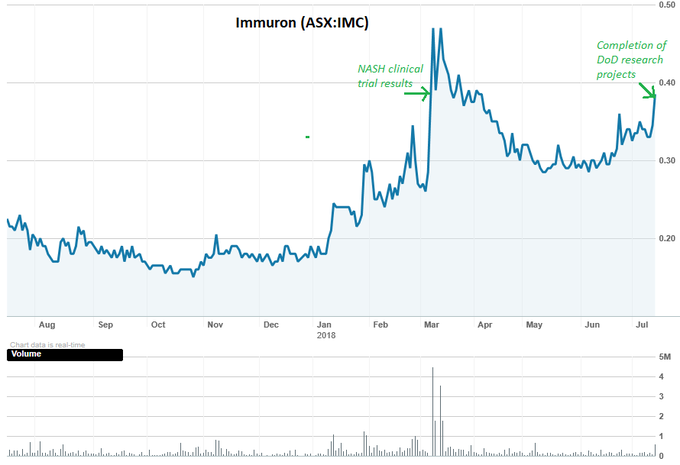The width and height of the screenshot is (680, 465).
Task: Click the Aug label on the time axis
Action: [x=47, y=324]
